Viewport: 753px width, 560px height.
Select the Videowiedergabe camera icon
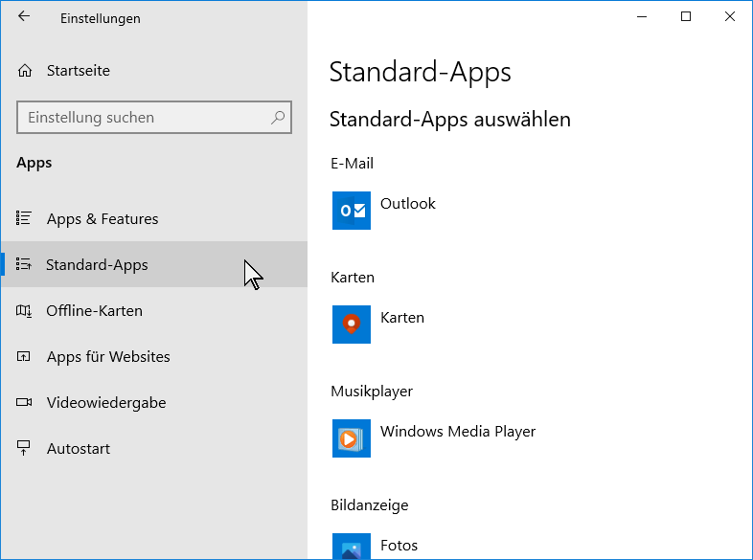(24, 402)
